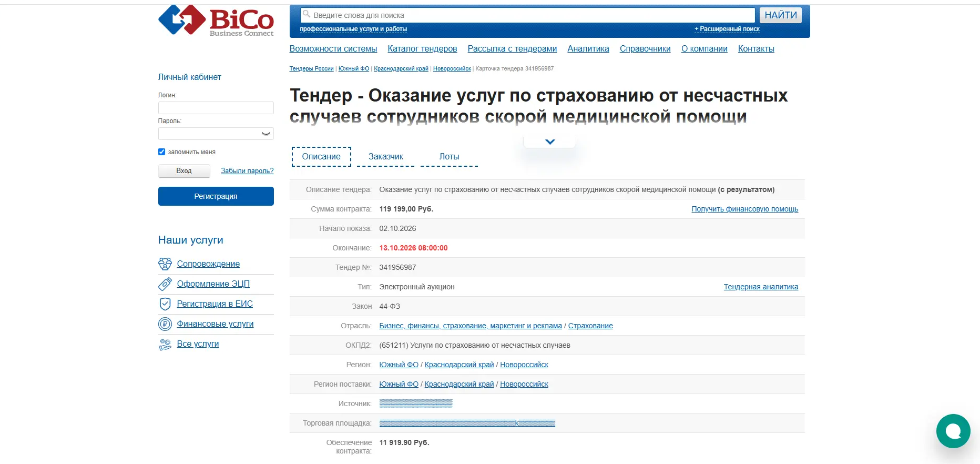Click the Регистрация в ЕИС shield icon
The width and height of the screenshot is (980, 464).
tap(165, 304)
